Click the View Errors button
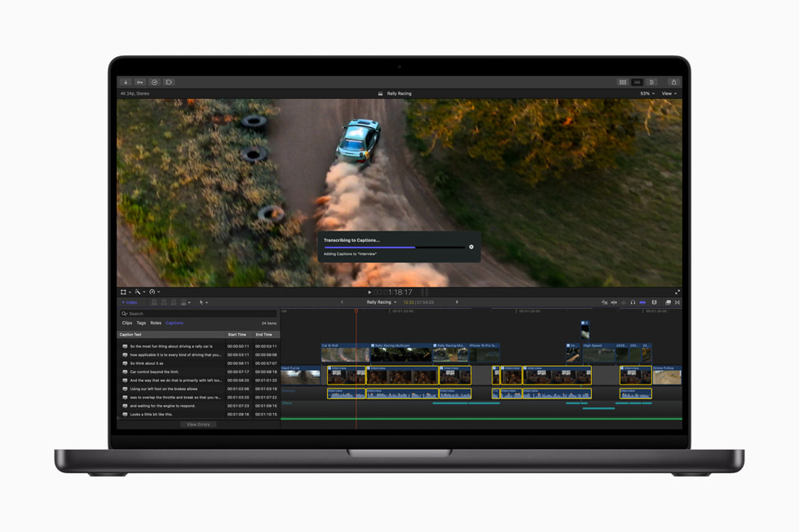The image size is (799, 532). pos(198,424)
